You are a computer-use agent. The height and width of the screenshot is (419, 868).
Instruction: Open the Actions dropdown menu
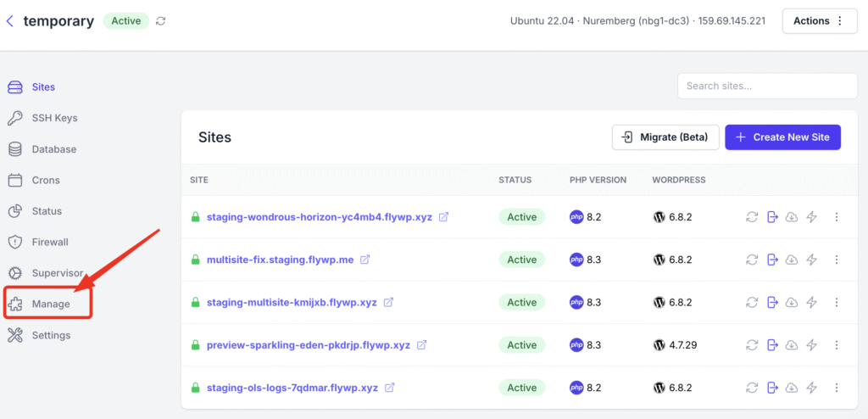click(820, 21)
